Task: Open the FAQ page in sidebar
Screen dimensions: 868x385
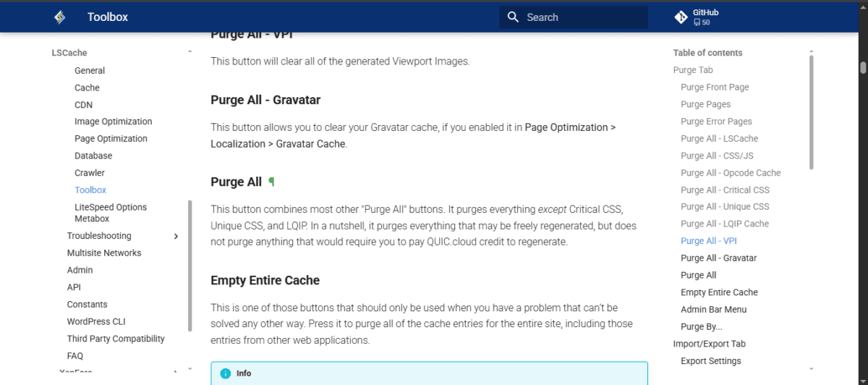Action: (75, 356)
